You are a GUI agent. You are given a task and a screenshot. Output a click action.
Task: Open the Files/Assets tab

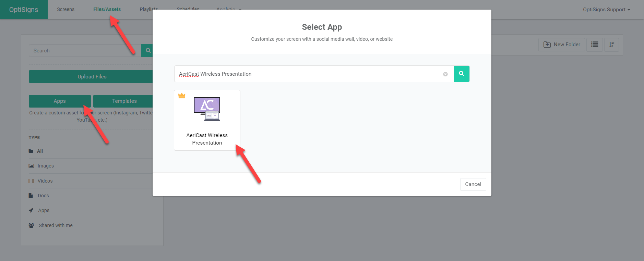[107, 9]
